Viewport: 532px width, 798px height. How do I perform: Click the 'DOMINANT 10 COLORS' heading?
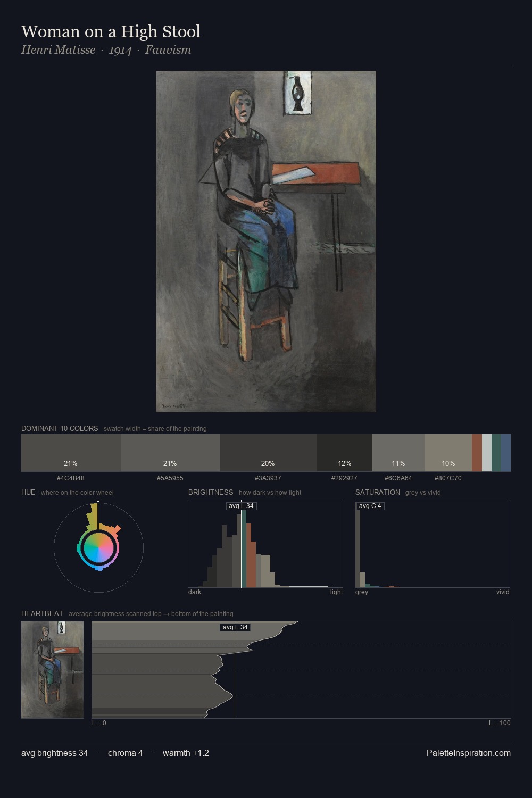(60, 428)
